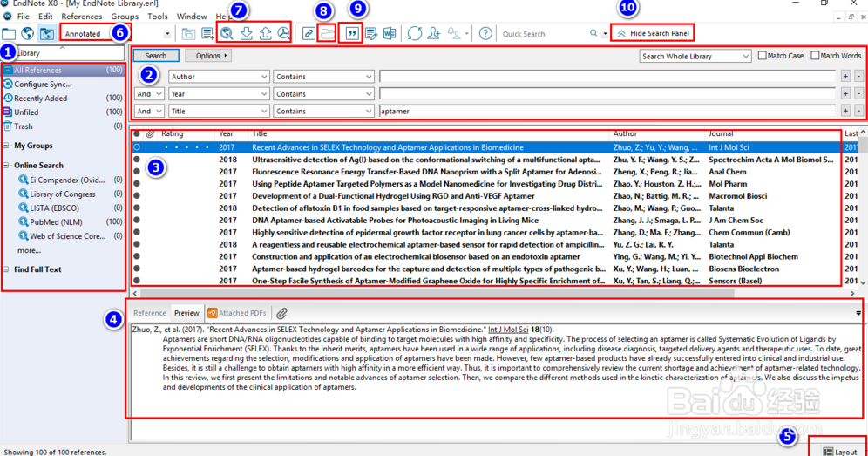Click the Sync Library circular arrows icon
This screenshot has width=868, height=456.
414,34
